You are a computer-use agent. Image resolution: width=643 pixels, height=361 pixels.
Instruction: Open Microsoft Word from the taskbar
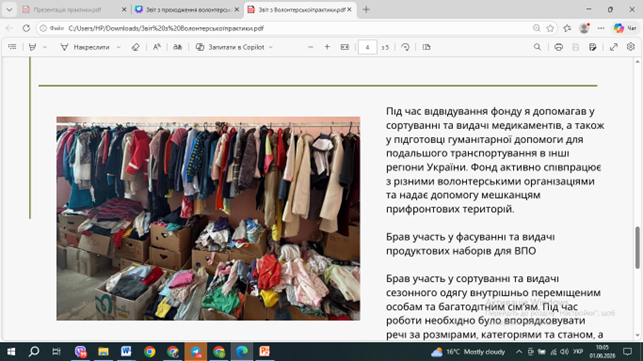pos(126,352)
